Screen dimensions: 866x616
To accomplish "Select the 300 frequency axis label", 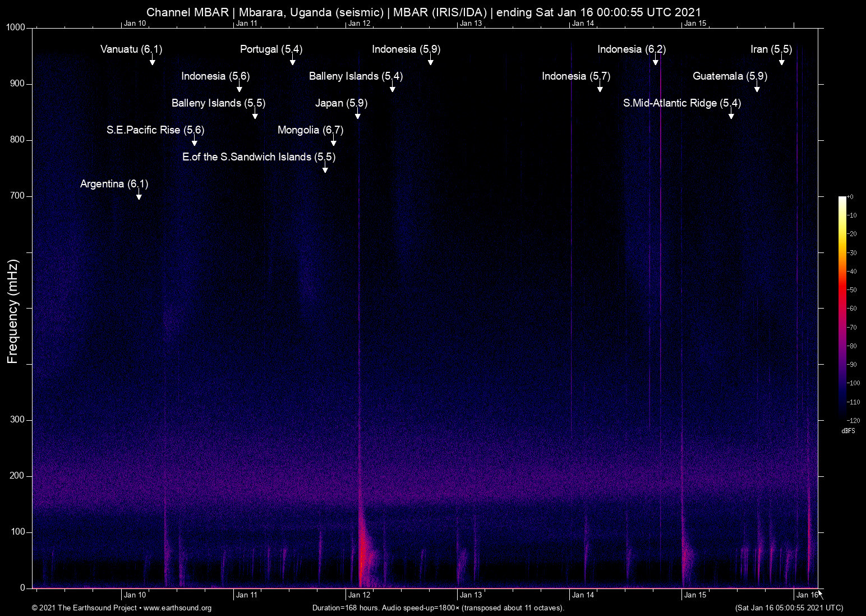I will click(18, 420).
